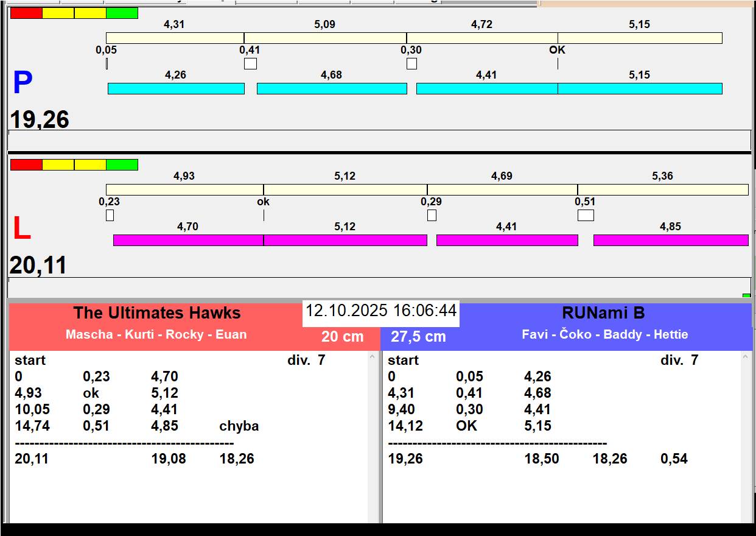The width and height of the screenshot is (756, 536).
Task: Click the red start light in lane P
Action: pos(26,13)
